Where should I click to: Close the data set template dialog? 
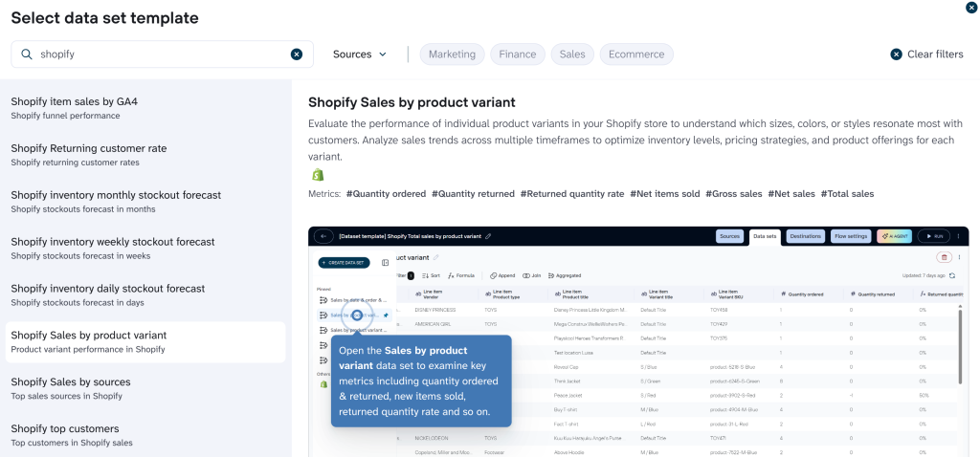(970, 8)
